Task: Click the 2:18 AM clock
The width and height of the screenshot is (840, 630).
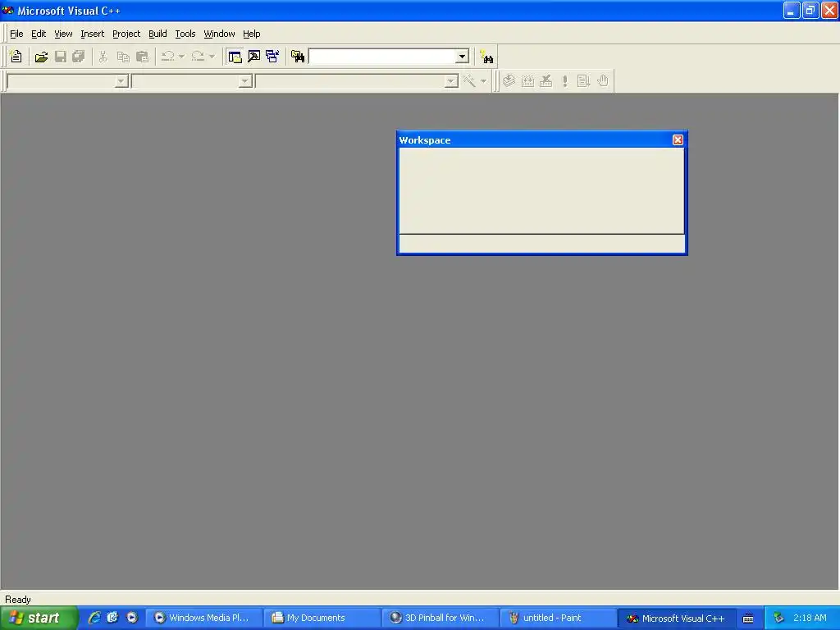Action: pos(810,618)
